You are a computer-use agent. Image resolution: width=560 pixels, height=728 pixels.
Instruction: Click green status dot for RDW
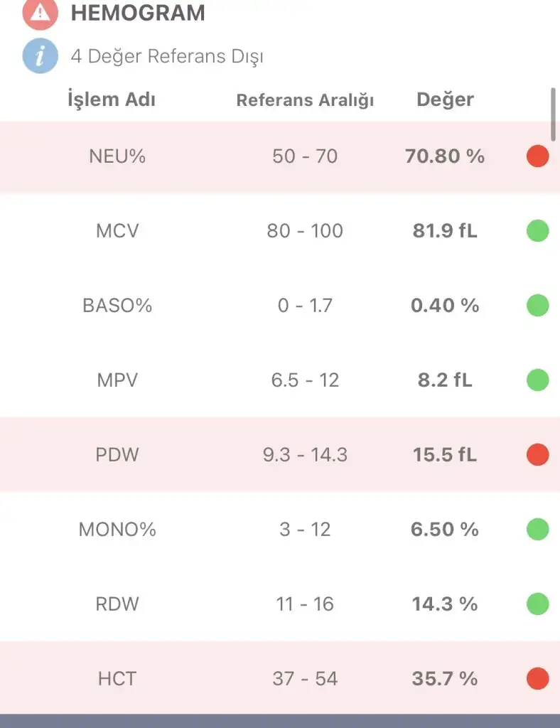tap(537, 604)
